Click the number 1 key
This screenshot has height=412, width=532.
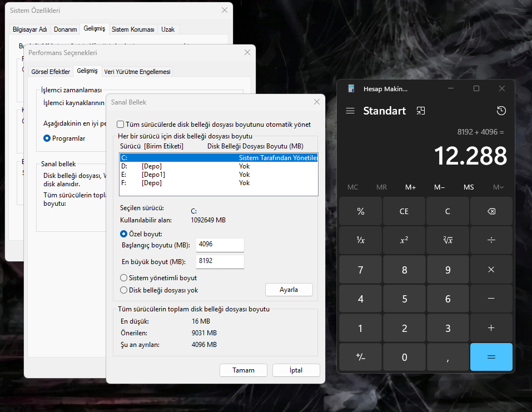coord(360,328)
